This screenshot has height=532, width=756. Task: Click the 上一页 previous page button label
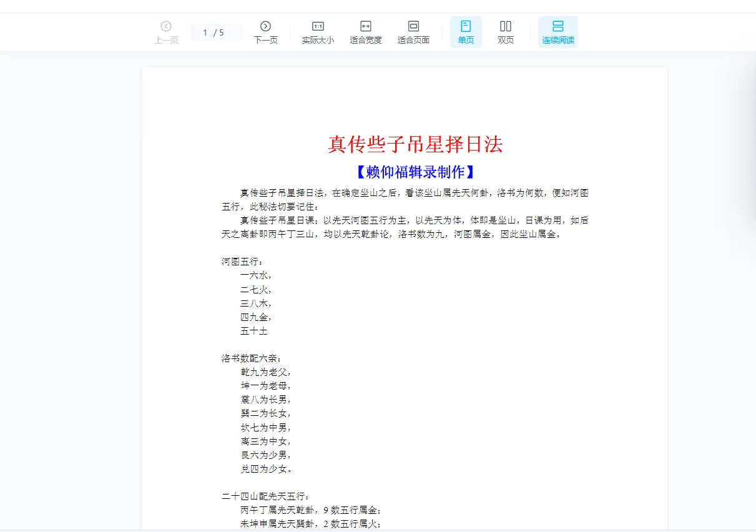coord(166,39)
